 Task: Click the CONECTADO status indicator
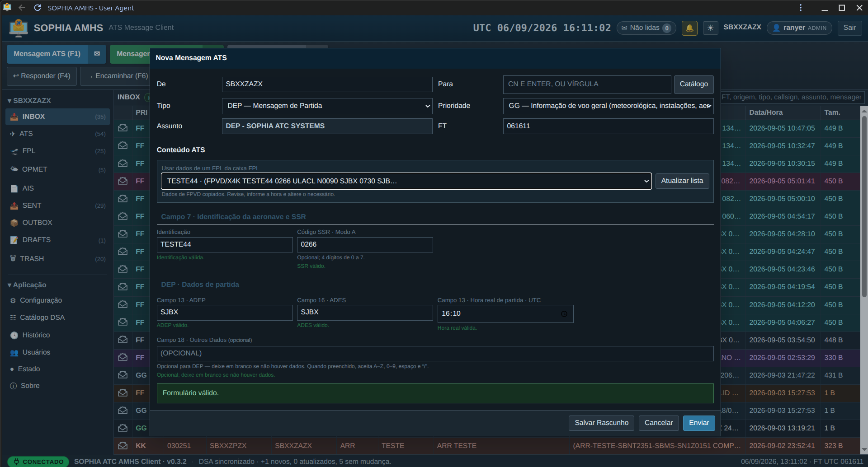tap(38, 462)
